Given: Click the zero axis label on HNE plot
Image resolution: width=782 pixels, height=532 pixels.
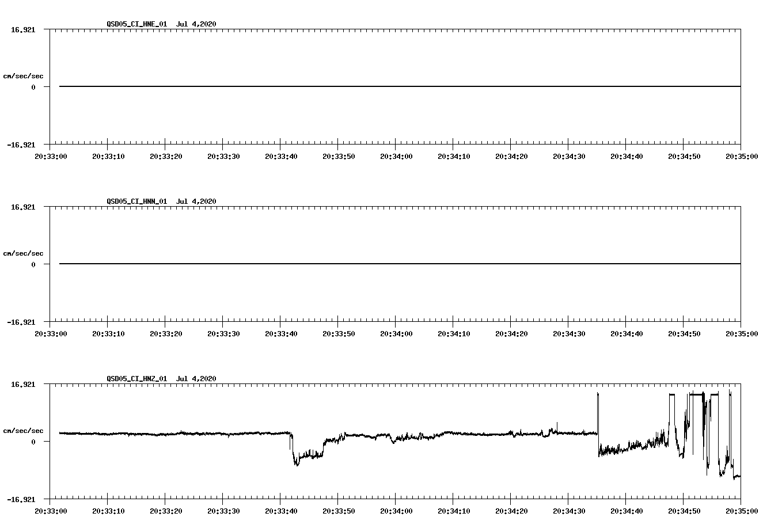Looking at the screenshot, I should coord(33,87).
